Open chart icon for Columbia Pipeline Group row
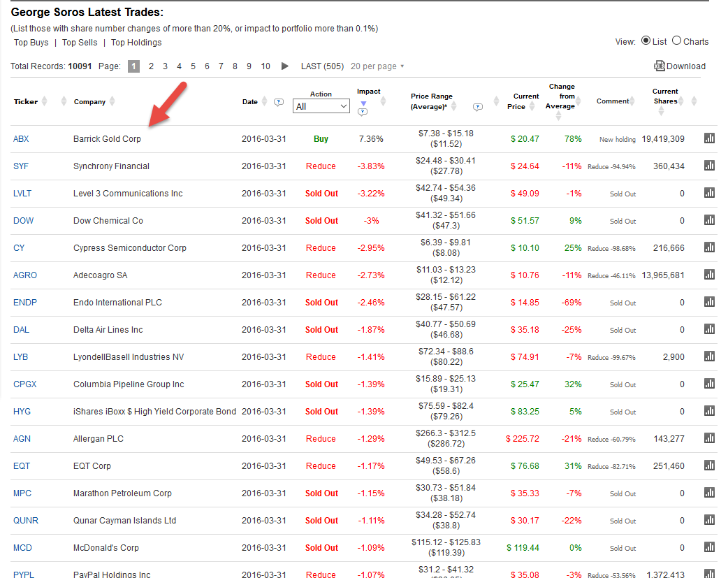 point(709,383)
